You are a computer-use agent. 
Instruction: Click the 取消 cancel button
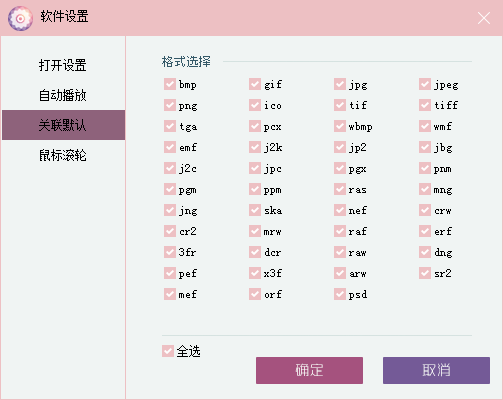click(x=436, y=370)
